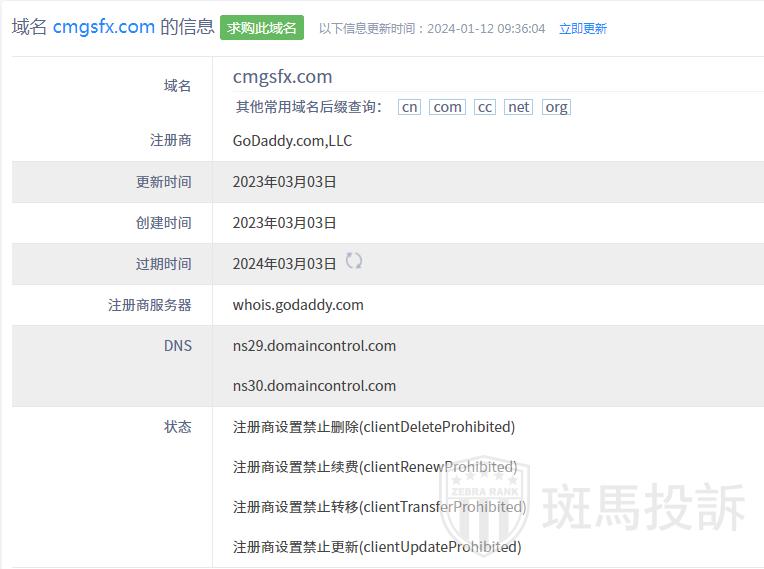The width and height of the screenshot is (764, 569).
Task: Look up the org suffix variant
Action: 556,107
